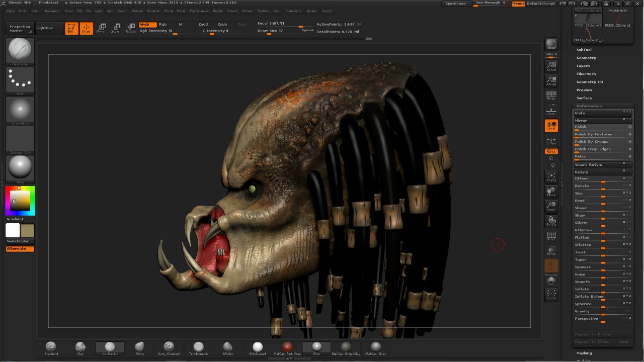
Task: Expand the Masking section
Action: [x=584, y=353]
